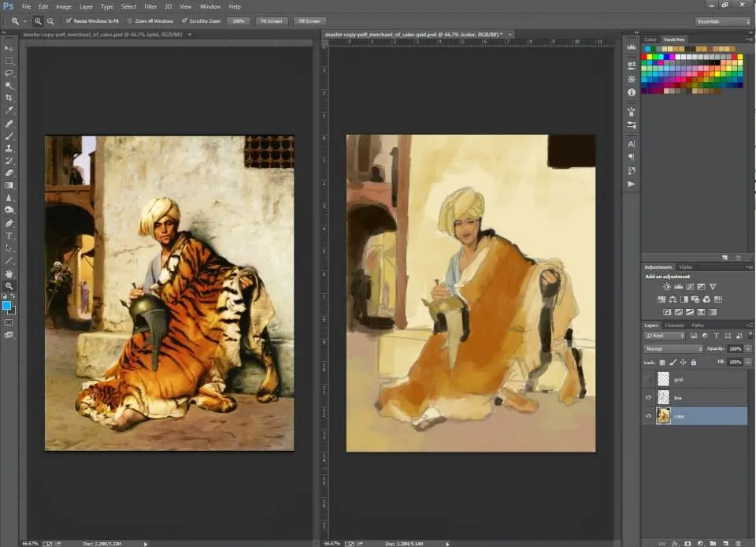Open the Layer menu
756x547 pixels.
(87, 7)
